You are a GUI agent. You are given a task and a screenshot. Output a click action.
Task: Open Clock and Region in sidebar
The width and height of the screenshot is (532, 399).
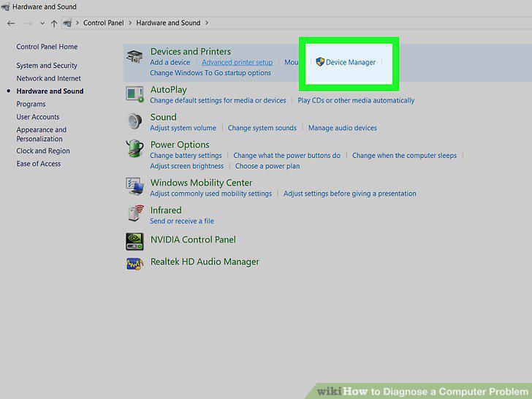tap(43, 151)
